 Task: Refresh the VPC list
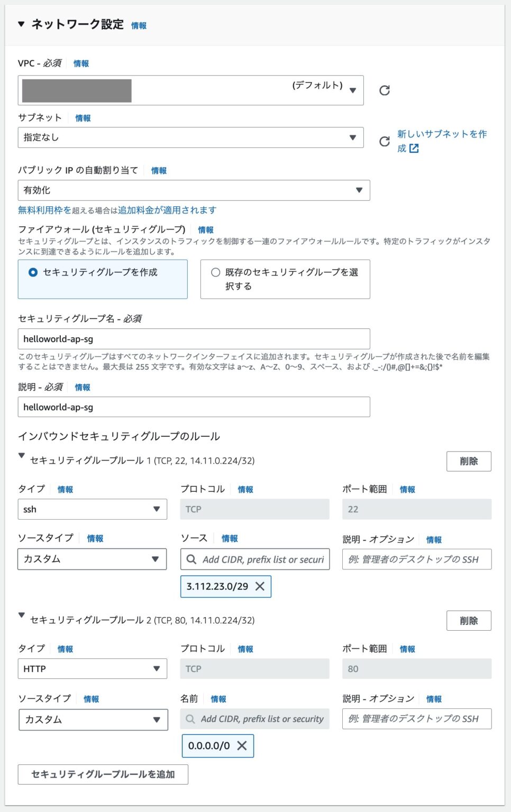[x=385, y=90]
